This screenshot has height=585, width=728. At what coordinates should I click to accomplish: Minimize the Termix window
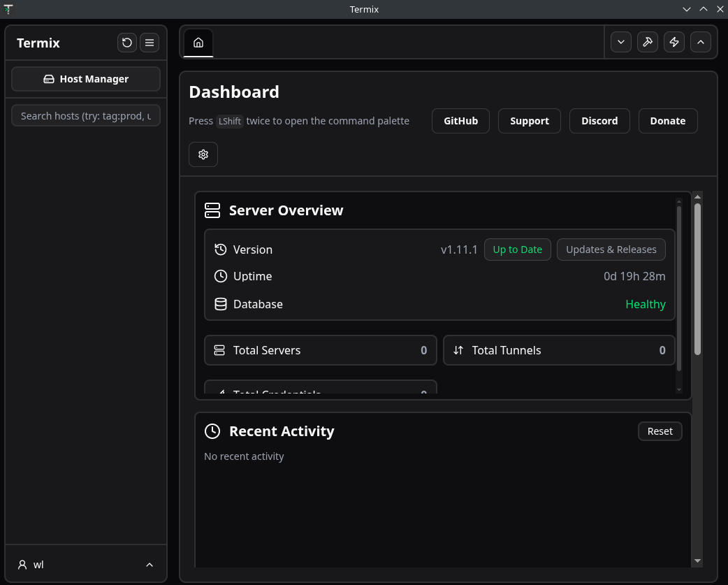click(x=687, y=9)
